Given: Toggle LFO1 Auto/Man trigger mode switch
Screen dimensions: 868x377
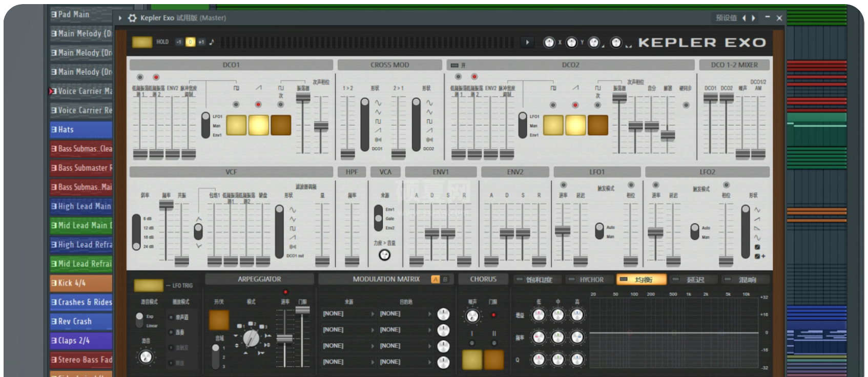Looking at the screenshot, I should click(x=599, y=231).
